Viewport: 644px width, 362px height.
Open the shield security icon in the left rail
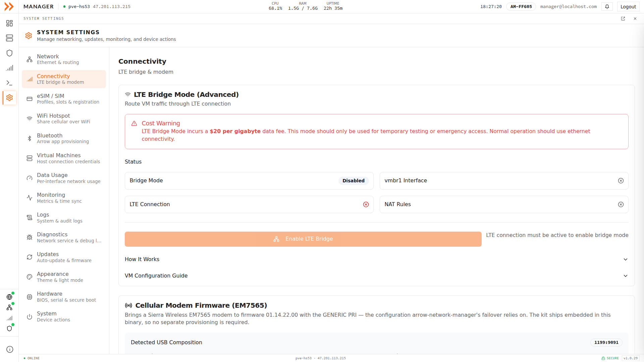(9, 53)
